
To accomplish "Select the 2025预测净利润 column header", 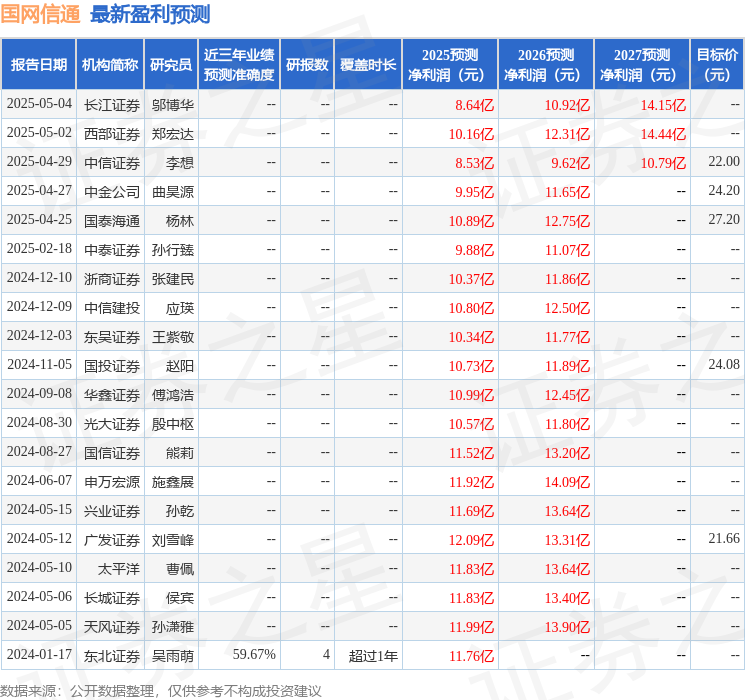I will (450, 65).
